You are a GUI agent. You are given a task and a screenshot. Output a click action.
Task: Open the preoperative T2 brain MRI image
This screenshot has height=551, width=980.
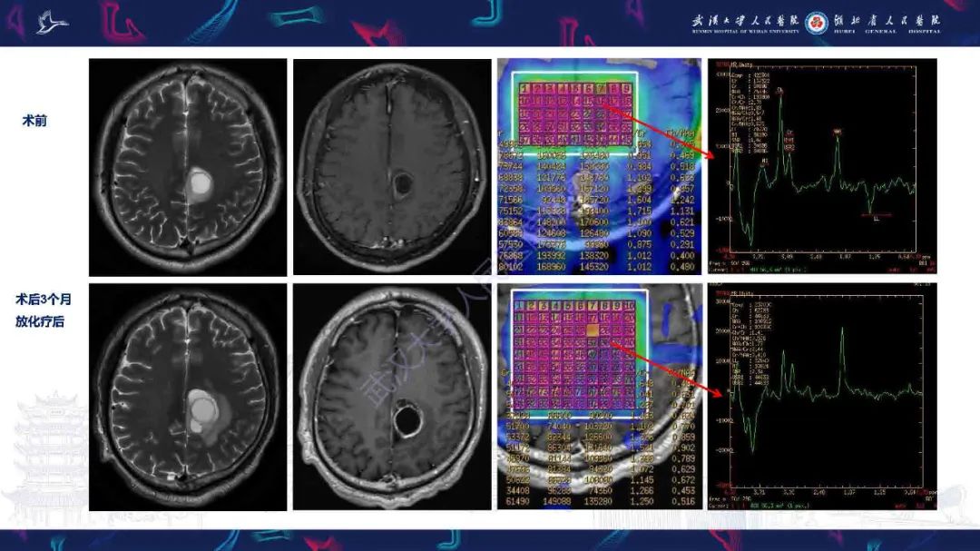188,167
